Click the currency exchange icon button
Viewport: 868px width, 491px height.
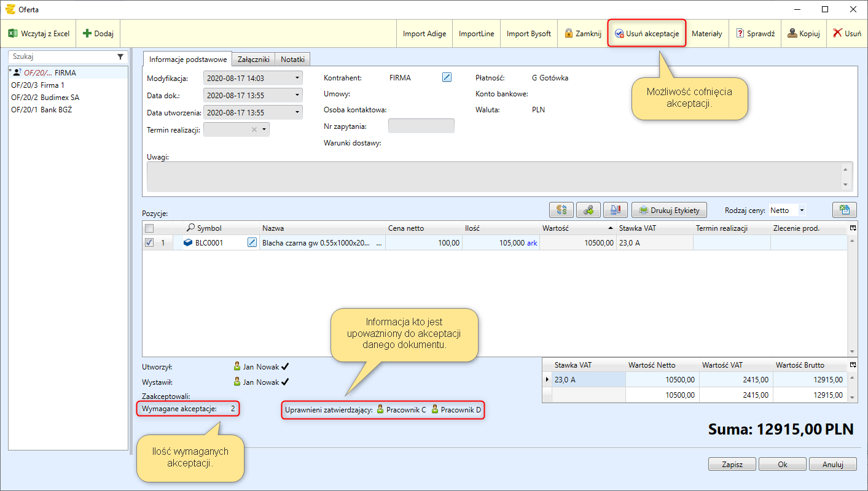(x=561, y=210)
